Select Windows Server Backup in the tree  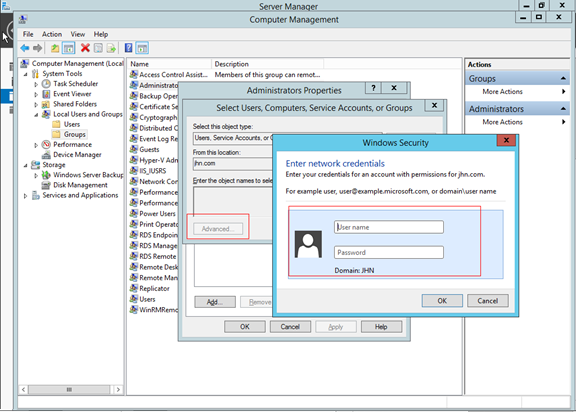point(88,175)
